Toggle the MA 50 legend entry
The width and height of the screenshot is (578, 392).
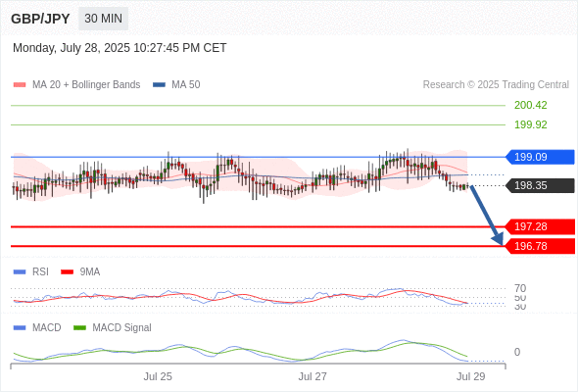tap(176, 85)
